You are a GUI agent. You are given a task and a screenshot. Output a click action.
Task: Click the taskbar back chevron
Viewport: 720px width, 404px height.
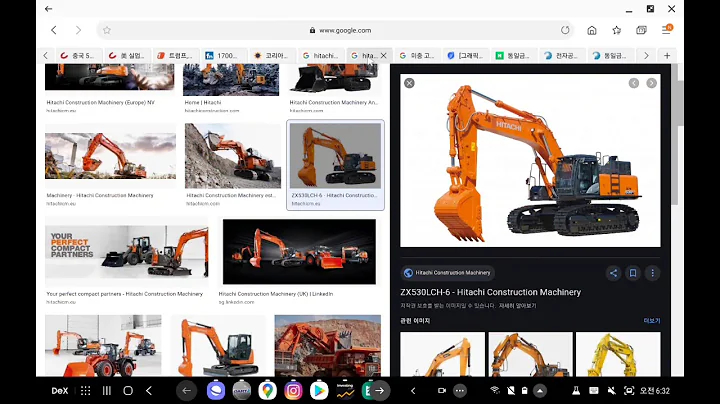149,391
